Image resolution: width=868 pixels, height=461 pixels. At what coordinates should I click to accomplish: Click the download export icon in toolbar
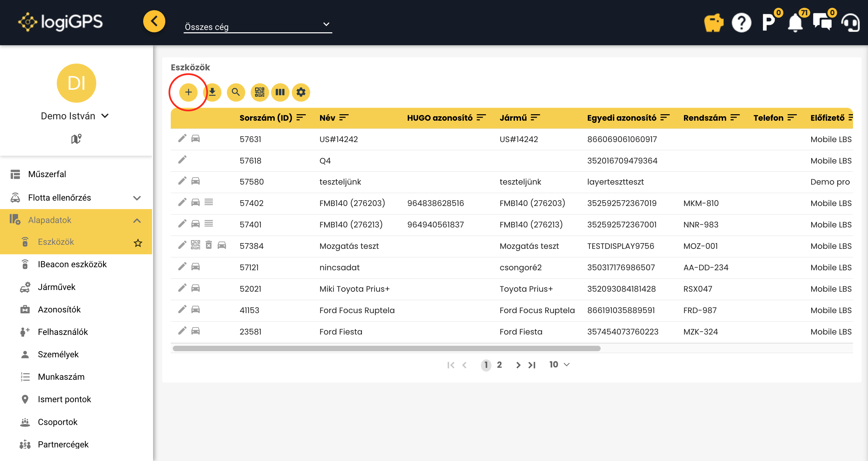[212, 92]
